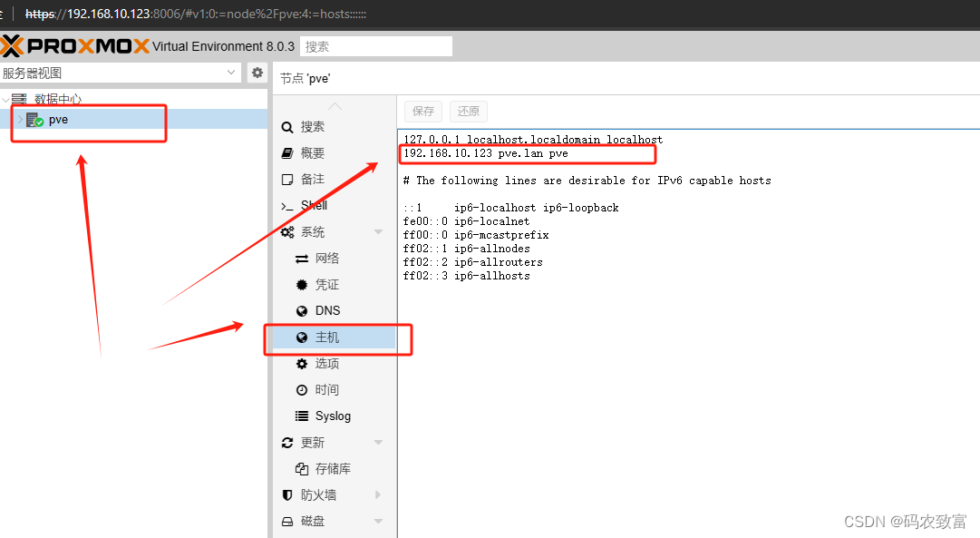Click the 127.0.0.1 localhost line
Viewport: 980px width, 538px height.
(x=533, y=140)
